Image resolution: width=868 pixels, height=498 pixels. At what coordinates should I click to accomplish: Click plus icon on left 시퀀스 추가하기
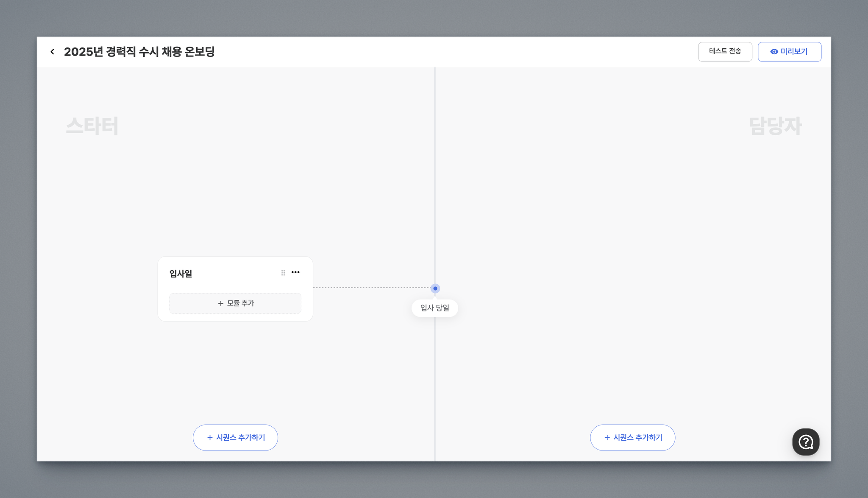[210, 437]
